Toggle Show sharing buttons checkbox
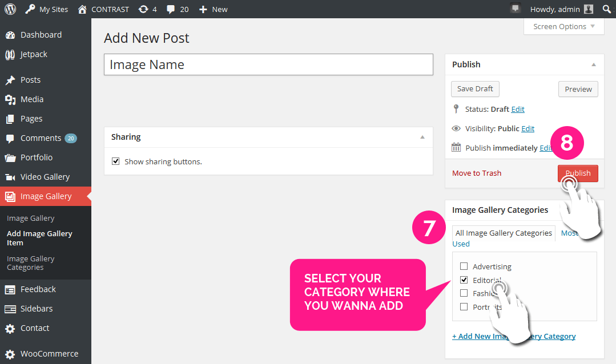 point(116,161)
